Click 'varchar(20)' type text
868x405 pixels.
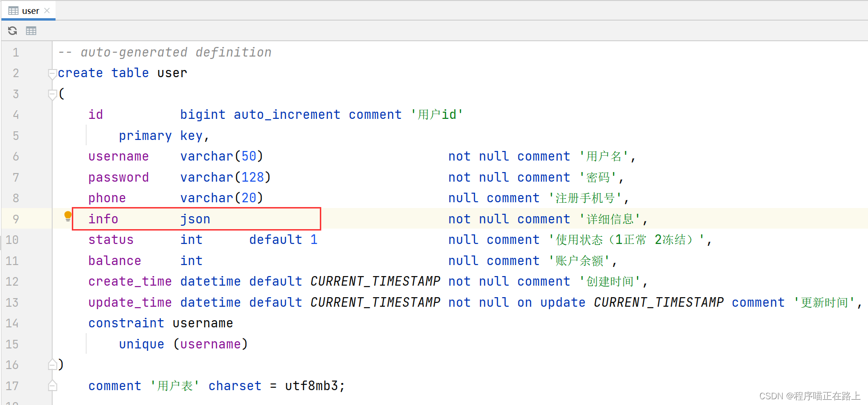(222, 198)
